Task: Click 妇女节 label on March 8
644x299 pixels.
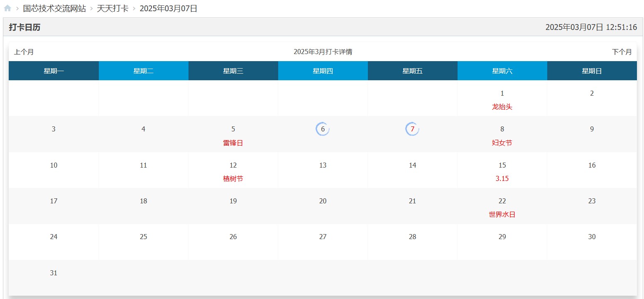Action: click(x=502, y=143)
